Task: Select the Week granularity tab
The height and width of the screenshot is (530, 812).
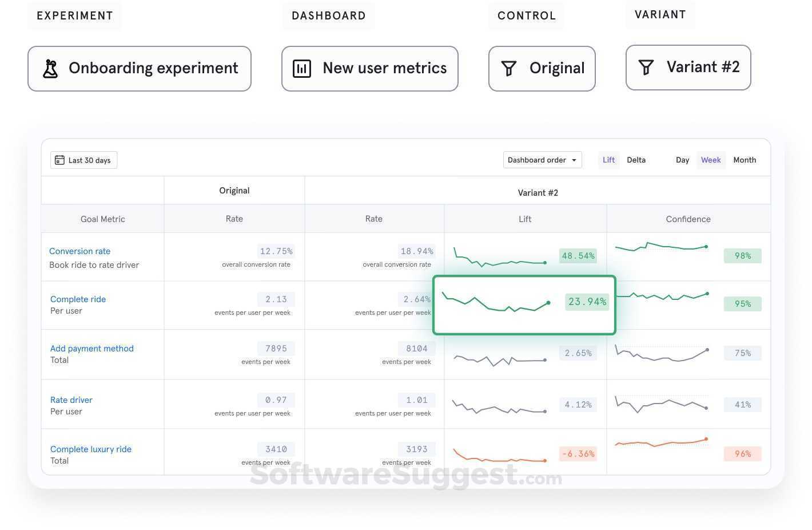Action: click(x=710, y=160)
